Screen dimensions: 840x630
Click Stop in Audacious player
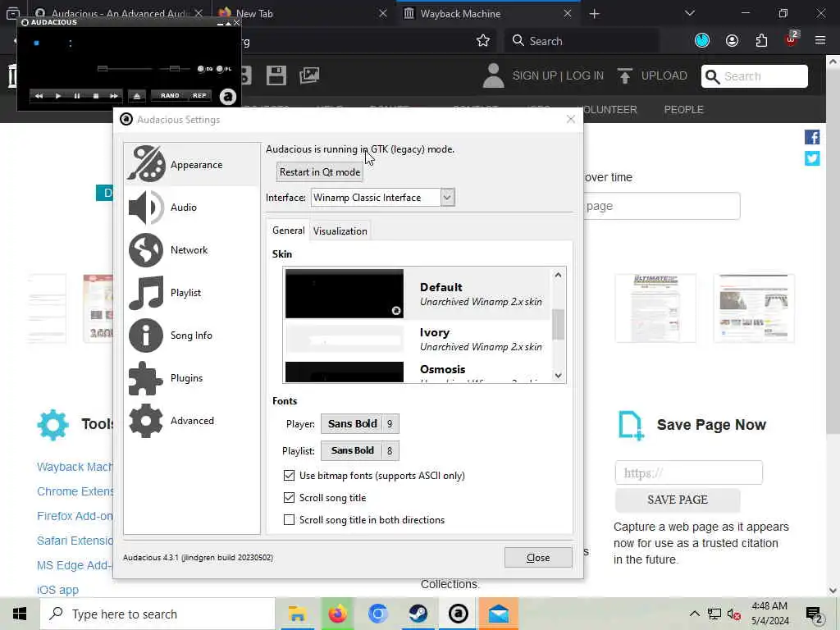click(95, 96)
